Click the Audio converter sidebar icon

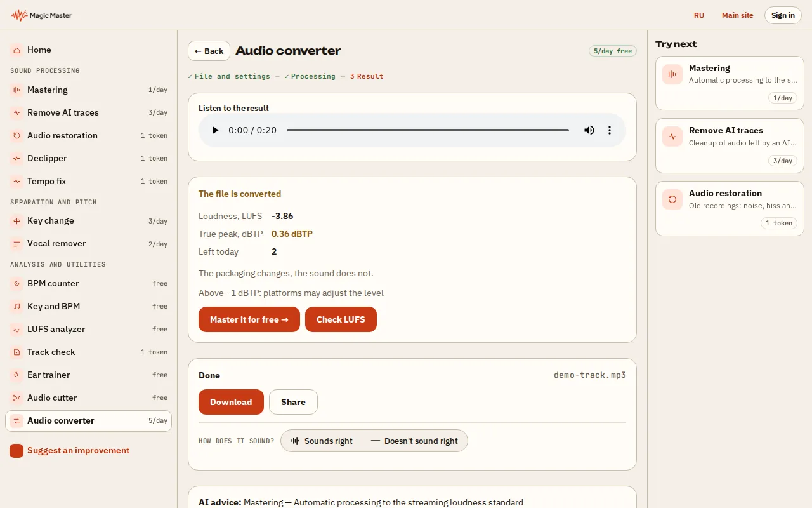(x=16, y=420)
